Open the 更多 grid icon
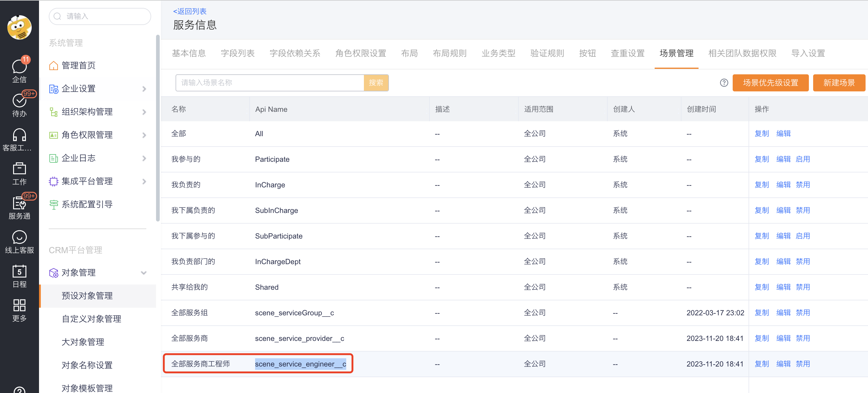This screenshot has height=393, width=868. (19, 306)
